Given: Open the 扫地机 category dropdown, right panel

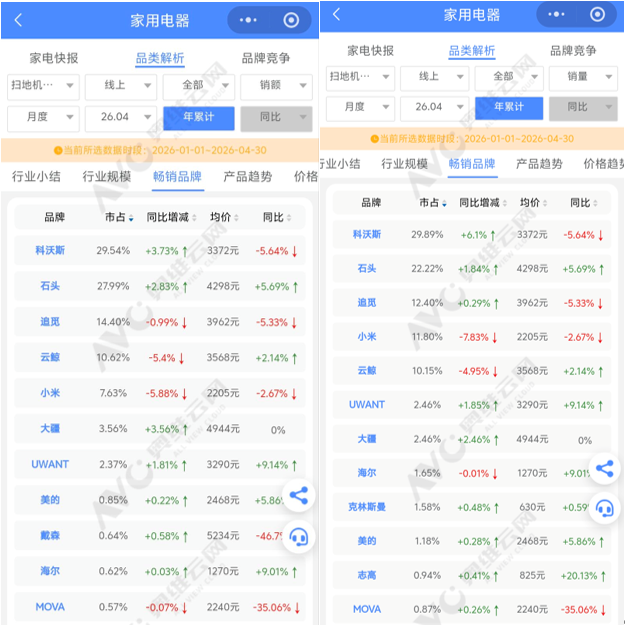Looking at the screenshot, I should (x=360, y=78).
